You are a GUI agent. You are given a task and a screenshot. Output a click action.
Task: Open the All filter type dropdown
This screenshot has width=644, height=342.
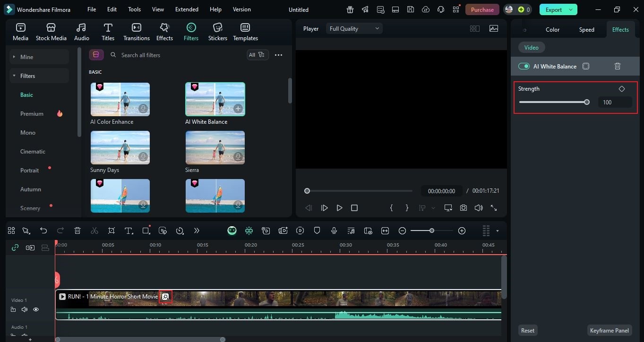pyautogui.click(x=257, y=54)
